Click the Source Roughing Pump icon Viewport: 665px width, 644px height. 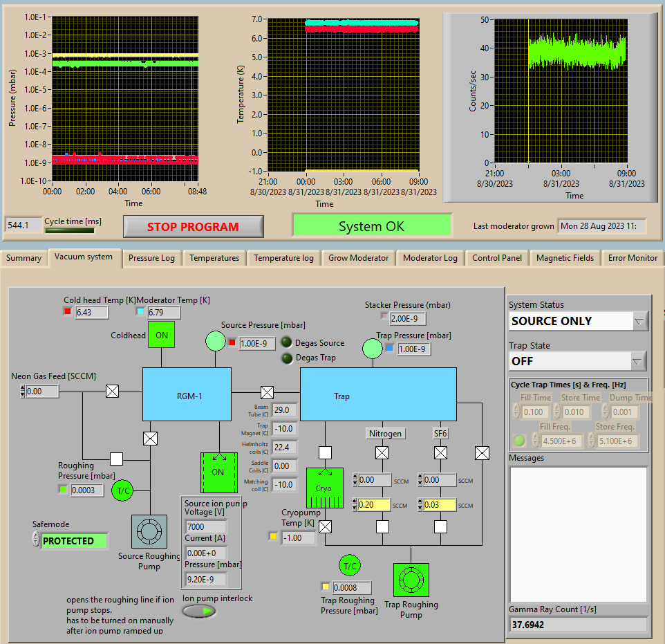pyautogui.click(x=149, y=532)
